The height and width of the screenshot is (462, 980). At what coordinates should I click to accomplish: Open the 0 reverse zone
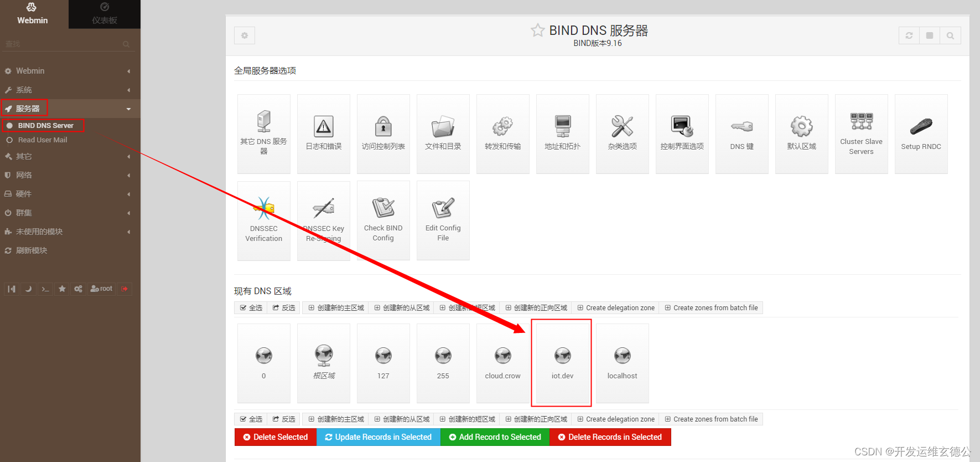pos(264,363)
